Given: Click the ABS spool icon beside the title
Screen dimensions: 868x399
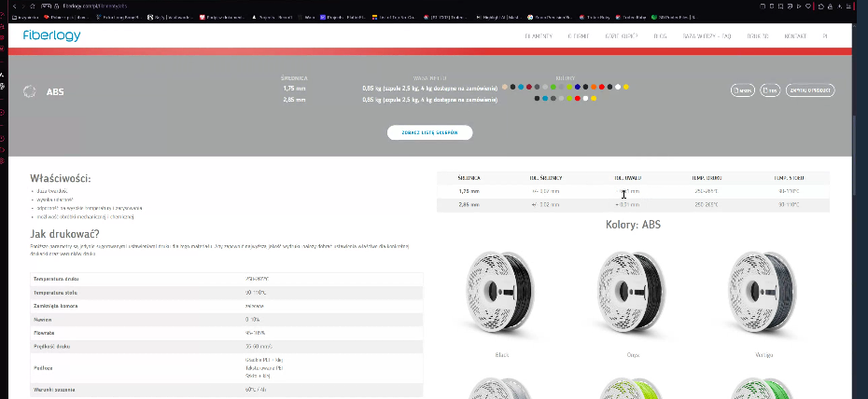Looking at the screenshot, I should [x=29, y=91].
